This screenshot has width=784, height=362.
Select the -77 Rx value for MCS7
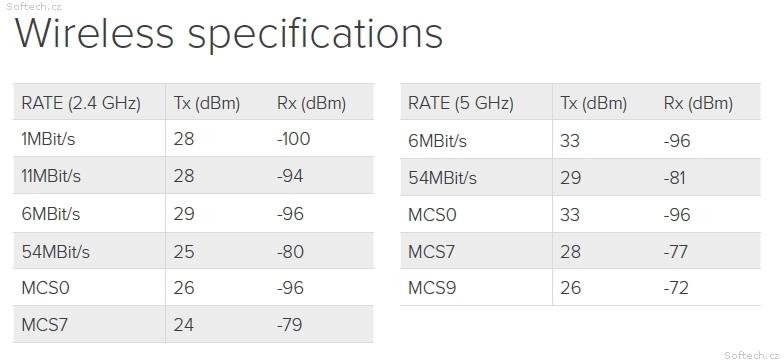click(x=676, y=251)
